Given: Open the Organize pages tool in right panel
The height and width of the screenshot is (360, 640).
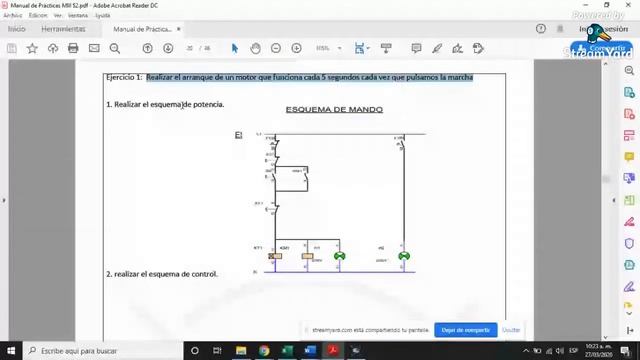Looking at the screenshot, I should tap(629, 135).
